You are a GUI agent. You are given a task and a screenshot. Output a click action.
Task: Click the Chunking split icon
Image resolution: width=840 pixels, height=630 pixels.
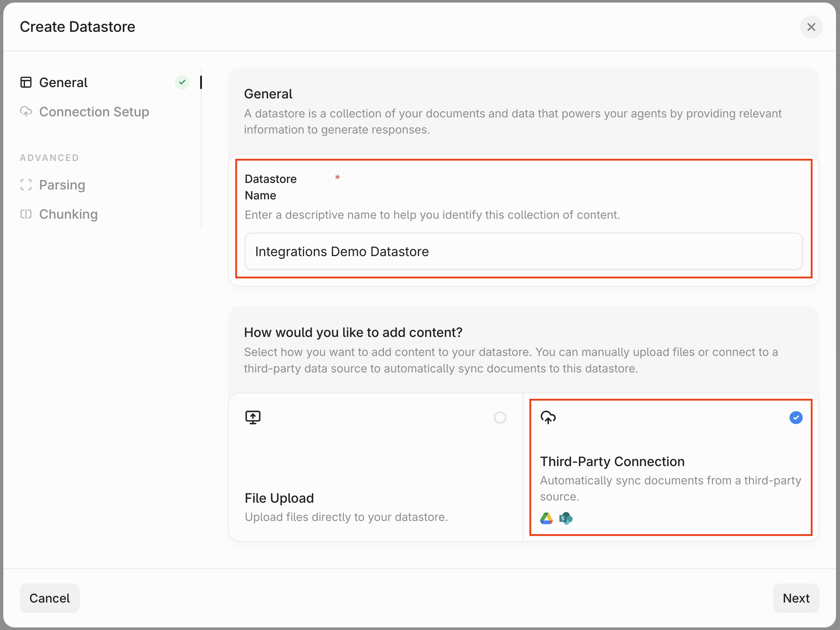pos(26,214)
